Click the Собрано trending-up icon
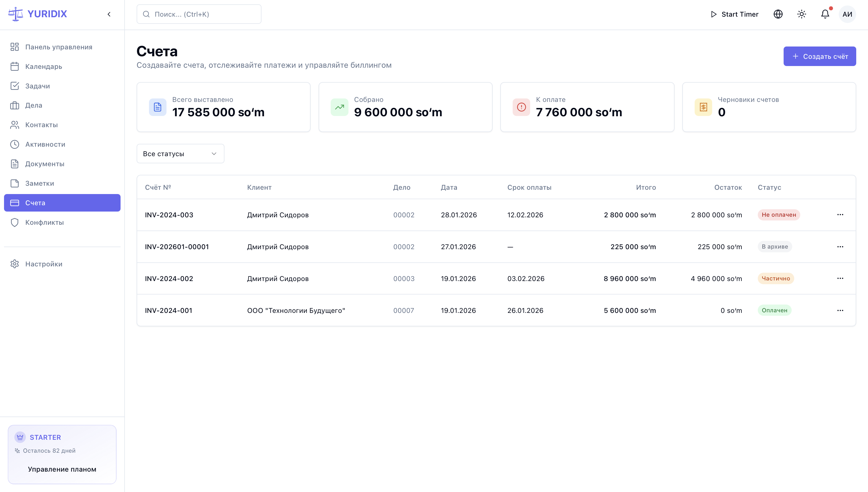This screenshot has height=492, width=868. [339, 107]
